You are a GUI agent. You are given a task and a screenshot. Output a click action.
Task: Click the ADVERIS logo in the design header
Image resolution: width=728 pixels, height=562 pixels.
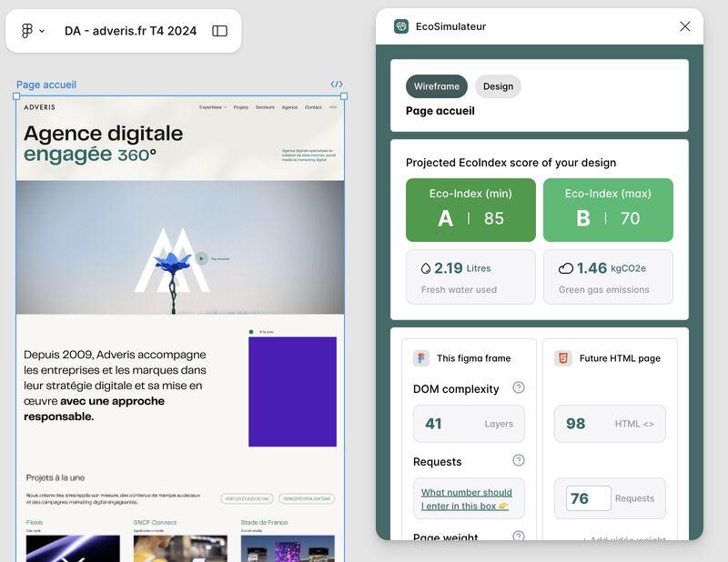[x=39, y=107]
